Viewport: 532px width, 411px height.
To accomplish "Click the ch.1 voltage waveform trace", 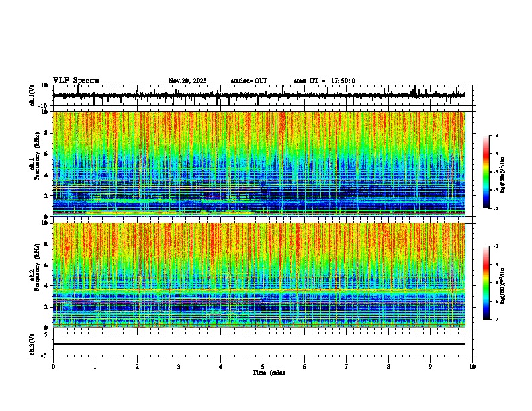I will pyautogui.click(x=259, y=95).
